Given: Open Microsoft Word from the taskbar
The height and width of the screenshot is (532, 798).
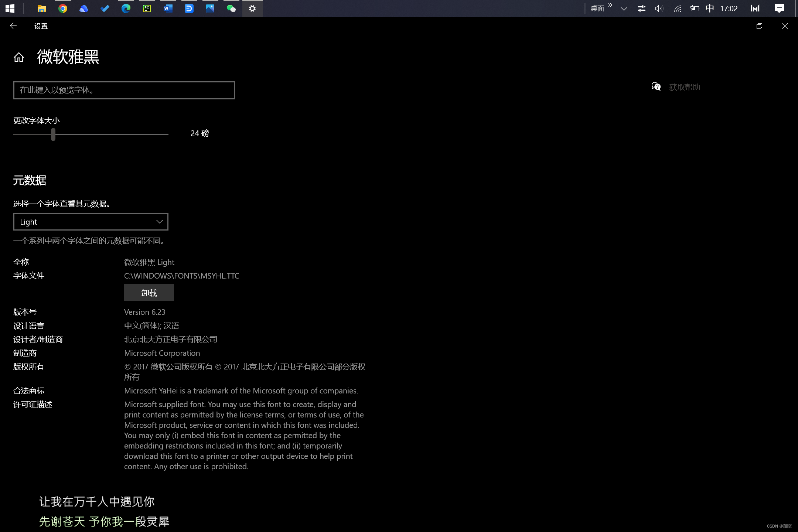Looking at the screenshot, I should (x=168, y=8).
